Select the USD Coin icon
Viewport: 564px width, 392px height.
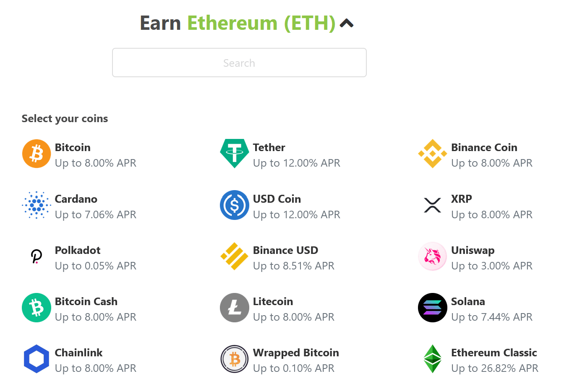click(235, 205)
